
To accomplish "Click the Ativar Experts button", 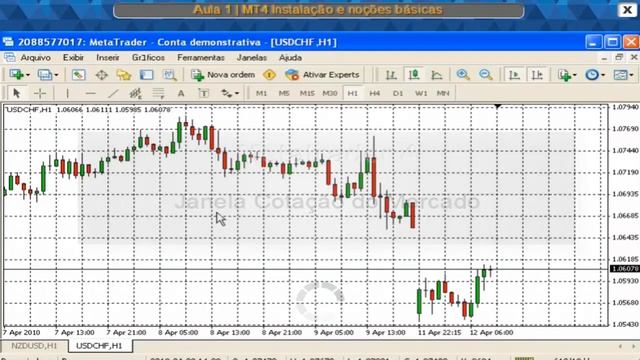I will tap(322, 75).
